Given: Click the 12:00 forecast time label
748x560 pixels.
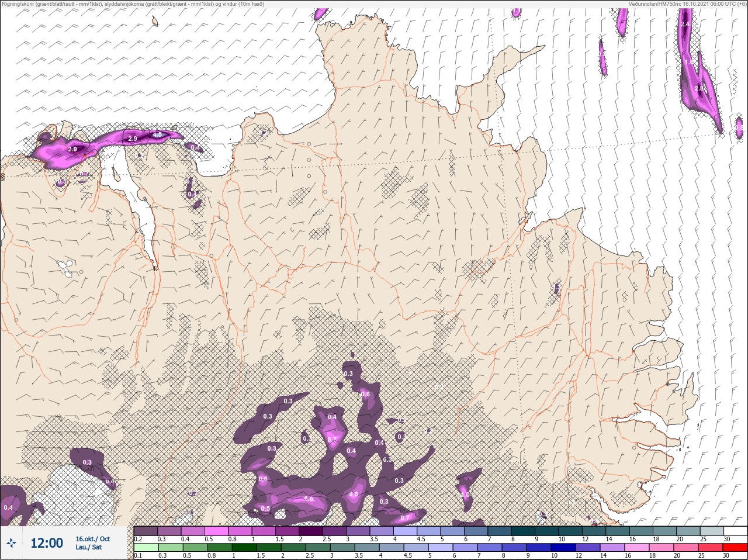Looking at the screenshot, I should (47, 544).
